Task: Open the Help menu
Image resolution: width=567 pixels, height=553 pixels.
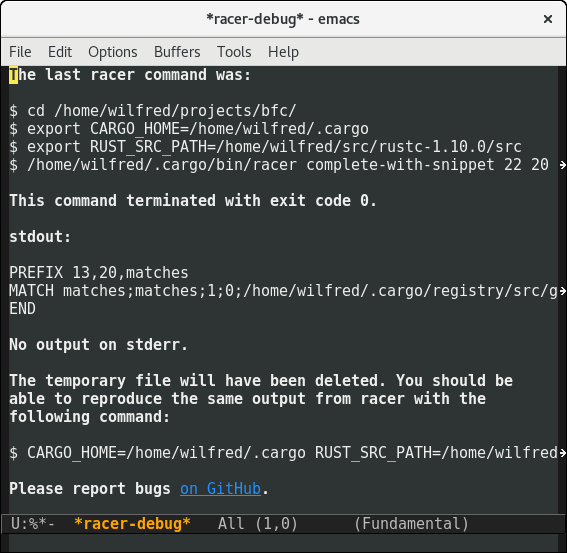Action: pos(283,52)
